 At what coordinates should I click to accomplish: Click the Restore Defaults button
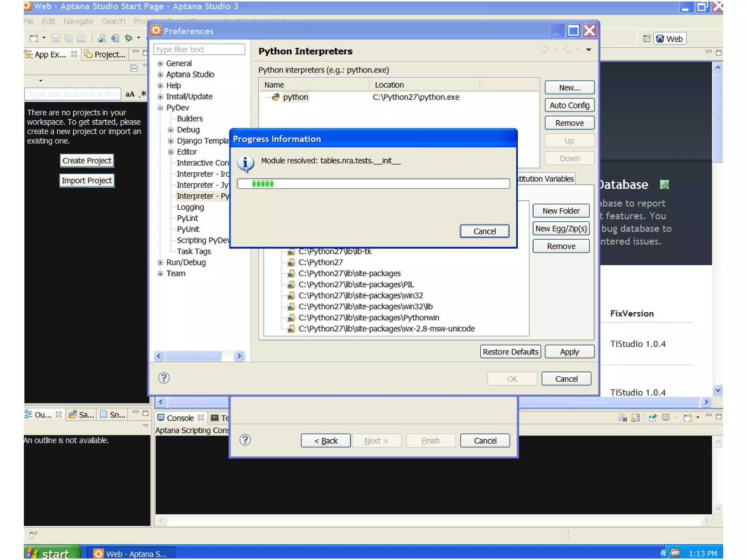[x=510, y=352]
